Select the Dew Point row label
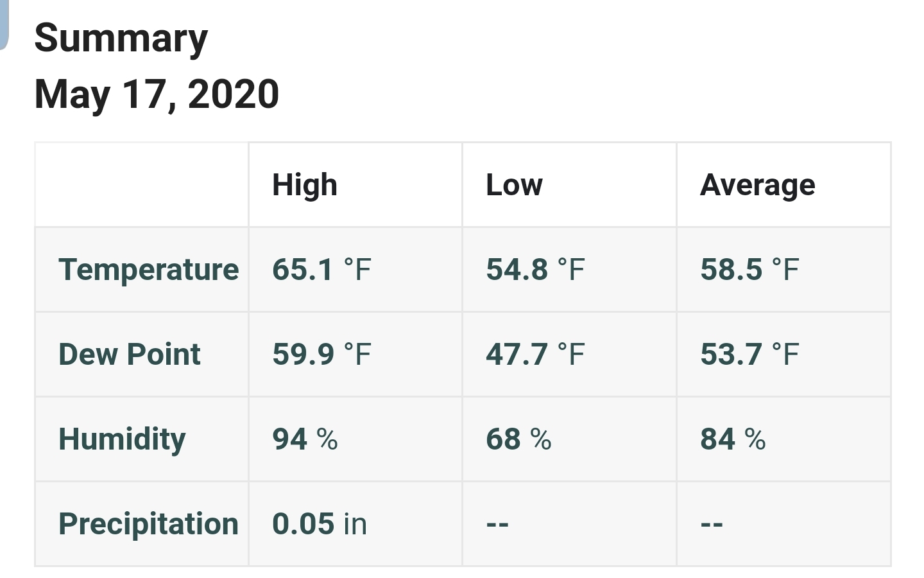 point(129,355)
